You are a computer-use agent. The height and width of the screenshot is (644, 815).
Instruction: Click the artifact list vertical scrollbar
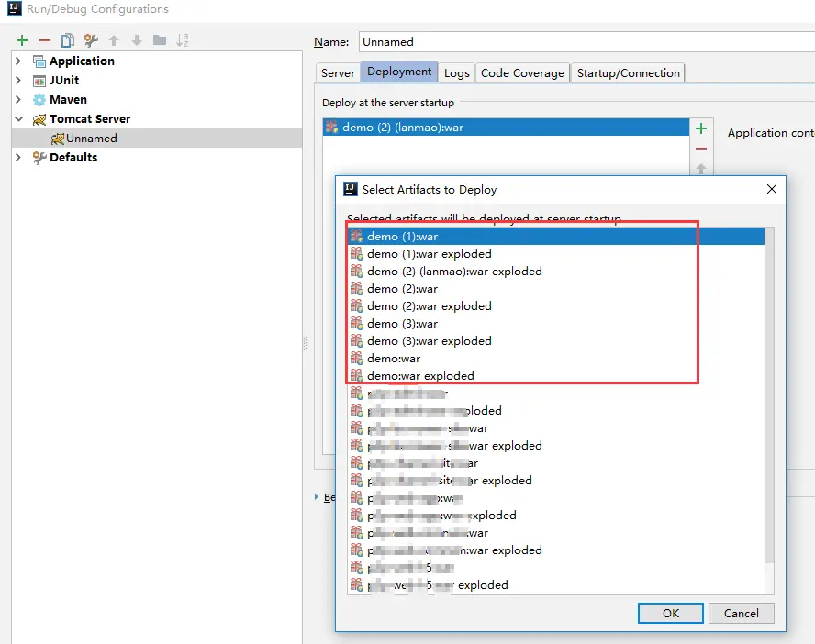point(769,395)
